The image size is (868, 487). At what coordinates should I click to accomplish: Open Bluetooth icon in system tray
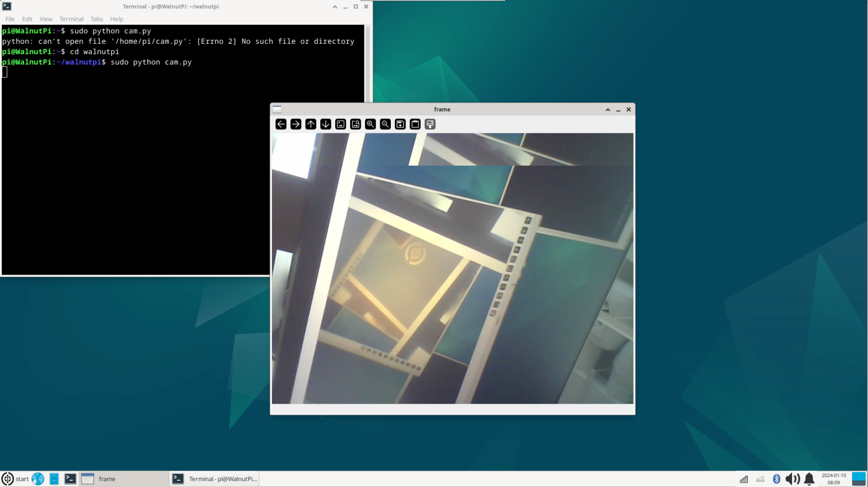click(x=777, y=479)
